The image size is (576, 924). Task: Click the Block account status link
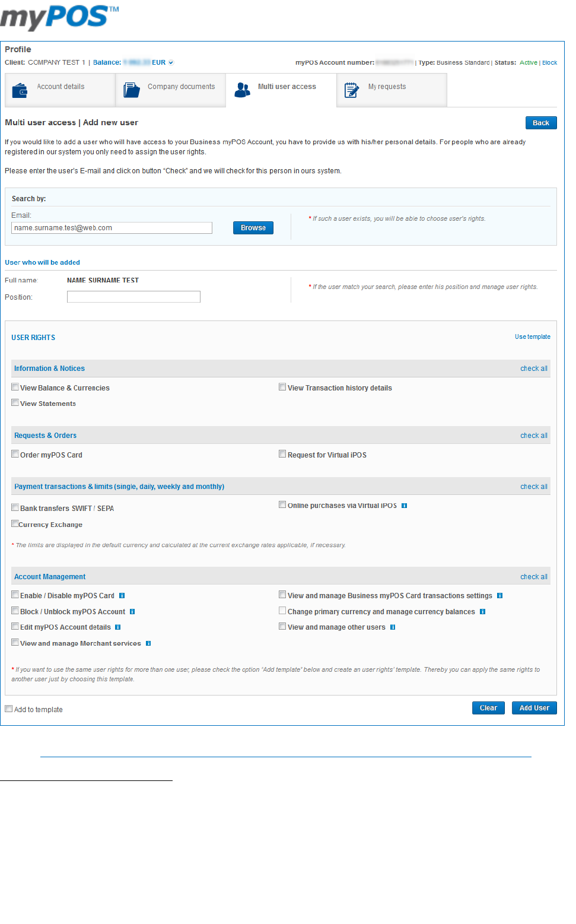(x=549, y=63)
